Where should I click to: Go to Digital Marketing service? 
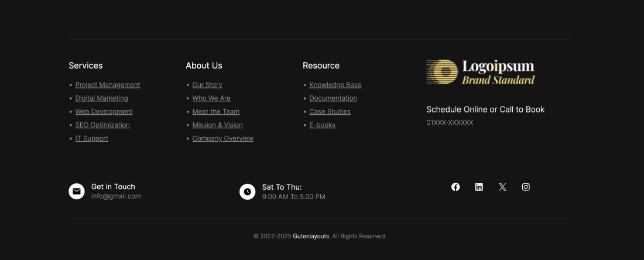(x=101, y=98)
